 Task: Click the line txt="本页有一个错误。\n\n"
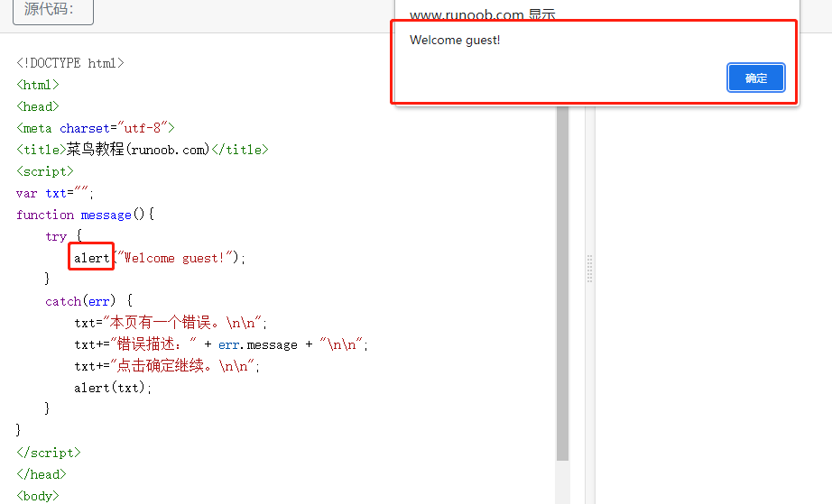point(171,322)
